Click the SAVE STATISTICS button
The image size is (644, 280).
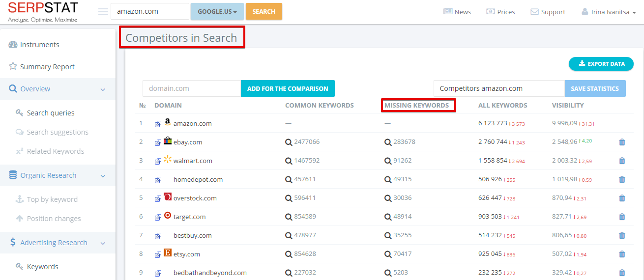(x=595, y=88)
